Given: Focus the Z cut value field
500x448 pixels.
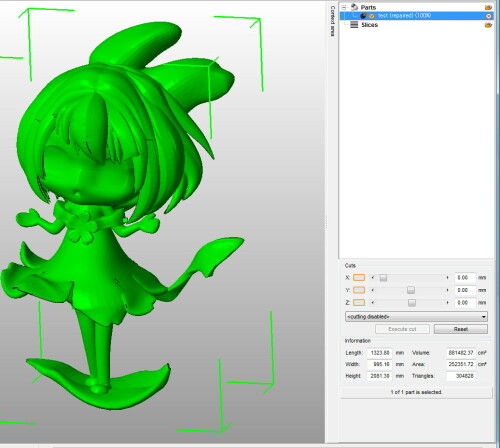Looking at the screenshot, I should point(465,303).
